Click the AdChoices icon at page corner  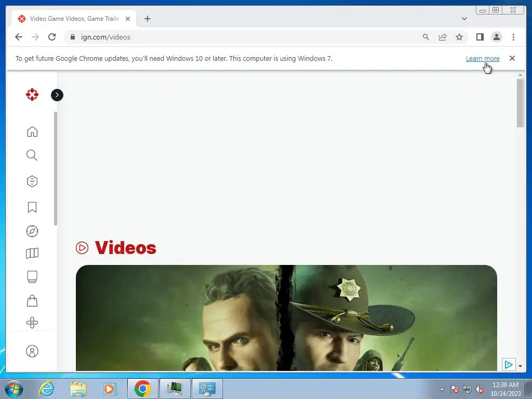pos(509,365)
